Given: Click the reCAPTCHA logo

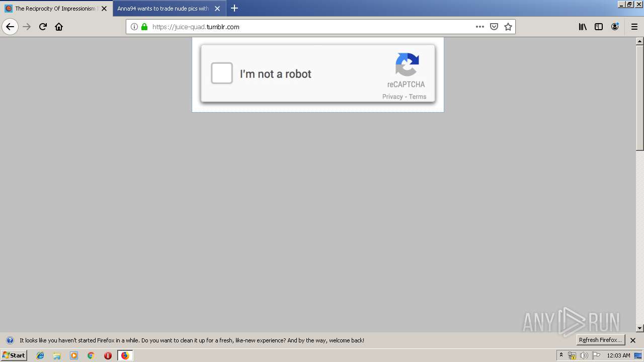Looking at the screenshot, I should pyautogui.click(x=407, y=64).
